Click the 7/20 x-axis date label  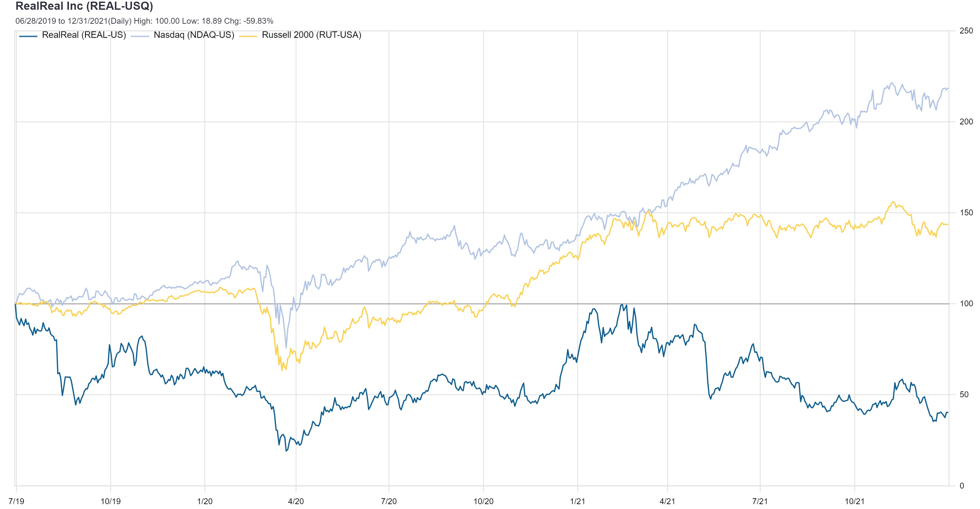coord(388,501)
